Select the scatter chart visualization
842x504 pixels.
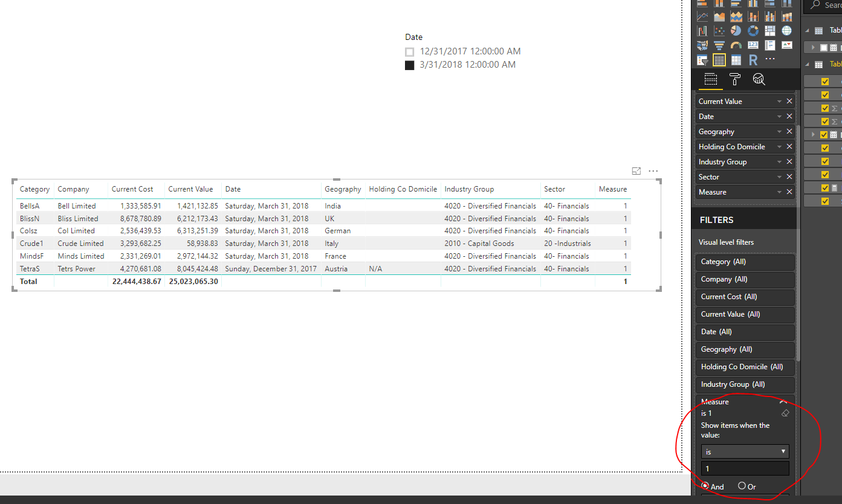719,30
